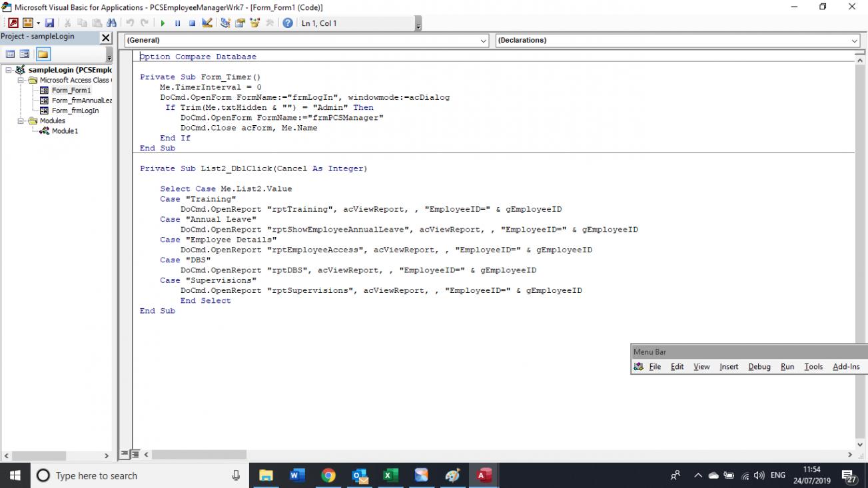Screen dimensions: 868x488
Task: Open the Object Browser toolbar icon
Action: click(254, 23)
